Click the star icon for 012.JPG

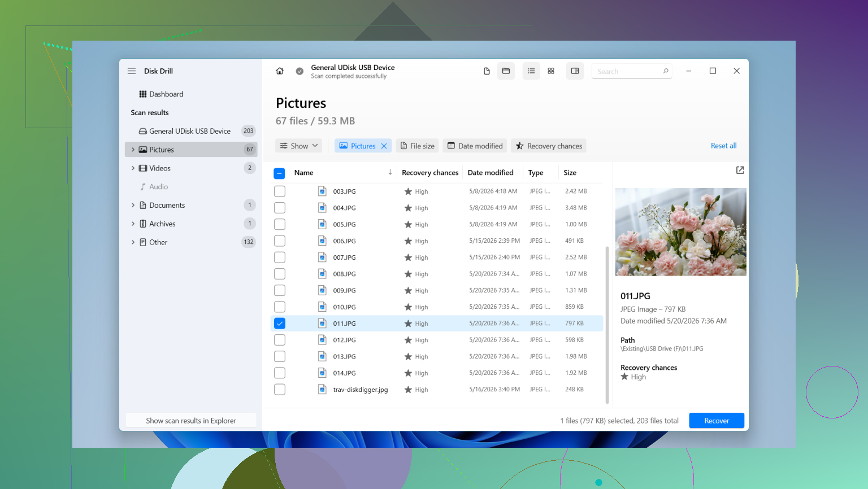point(408,340)
